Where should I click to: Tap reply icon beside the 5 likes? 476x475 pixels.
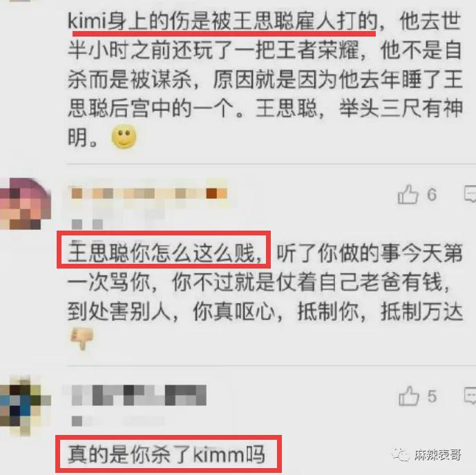(470, 396)
